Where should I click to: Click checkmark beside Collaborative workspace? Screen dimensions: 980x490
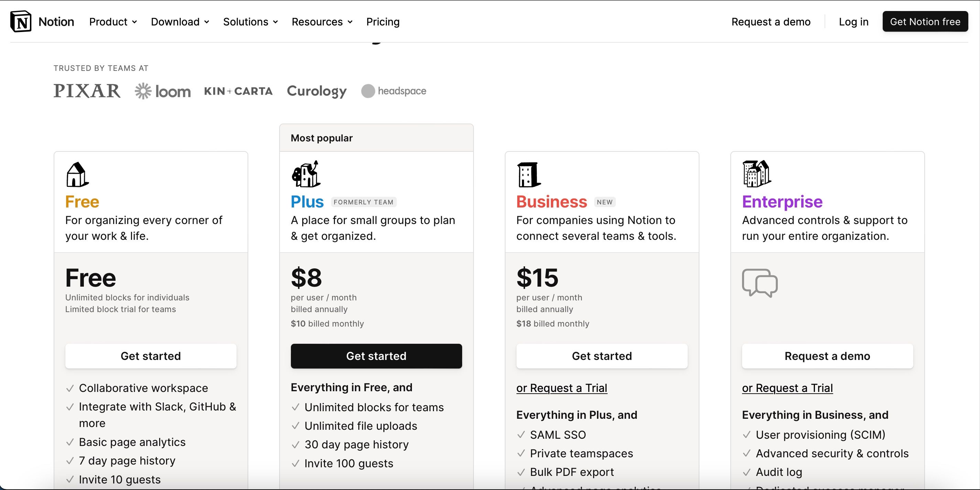pyautogui.click(x=70, y=389)
